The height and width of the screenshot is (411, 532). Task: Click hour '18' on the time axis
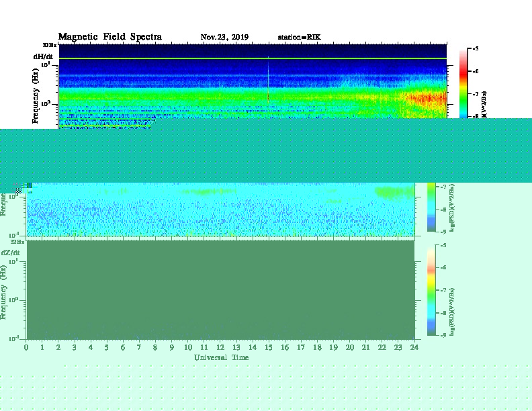(x=317, y=347)
